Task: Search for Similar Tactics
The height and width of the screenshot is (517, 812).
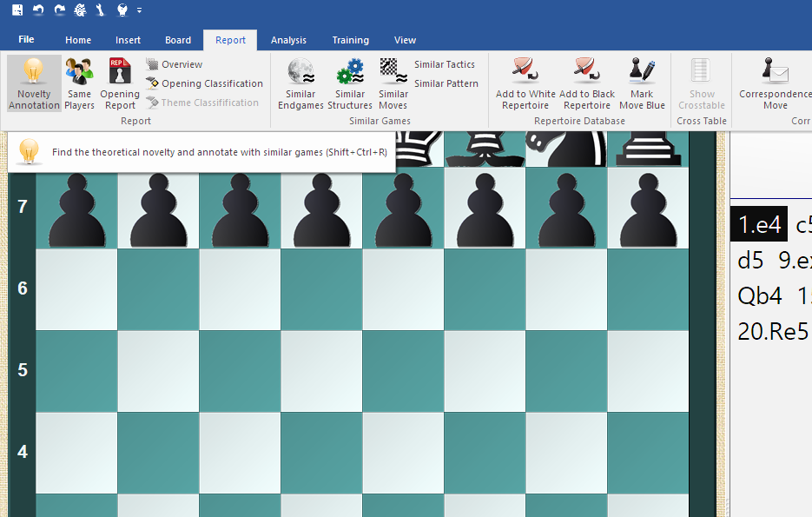Action: [446, 63]
